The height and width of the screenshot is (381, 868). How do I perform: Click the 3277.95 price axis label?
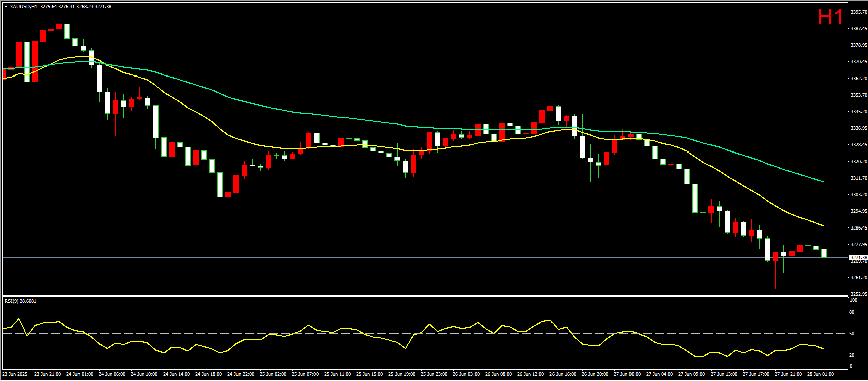[x=859, y=244]
